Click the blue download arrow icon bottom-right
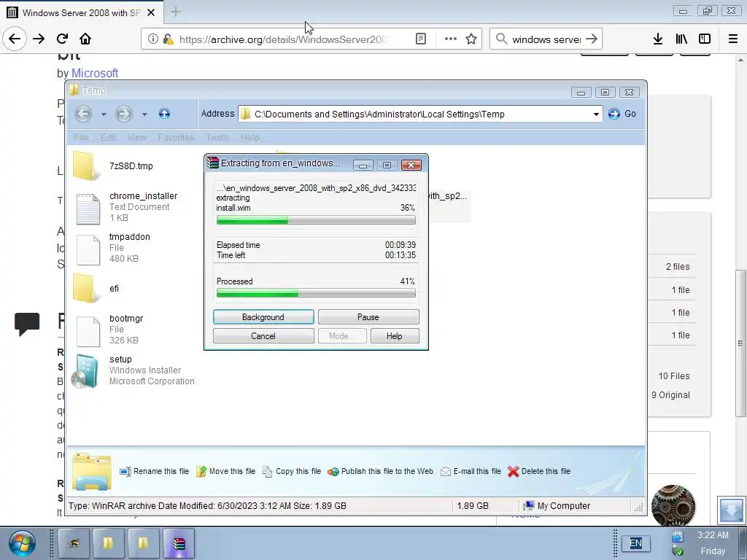Viewport: 747px width, 560px height. coord(731,510)
